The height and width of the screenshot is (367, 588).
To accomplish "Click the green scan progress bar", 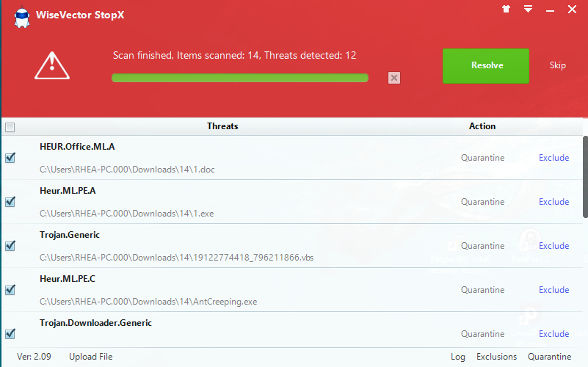I will coord(240,78).
